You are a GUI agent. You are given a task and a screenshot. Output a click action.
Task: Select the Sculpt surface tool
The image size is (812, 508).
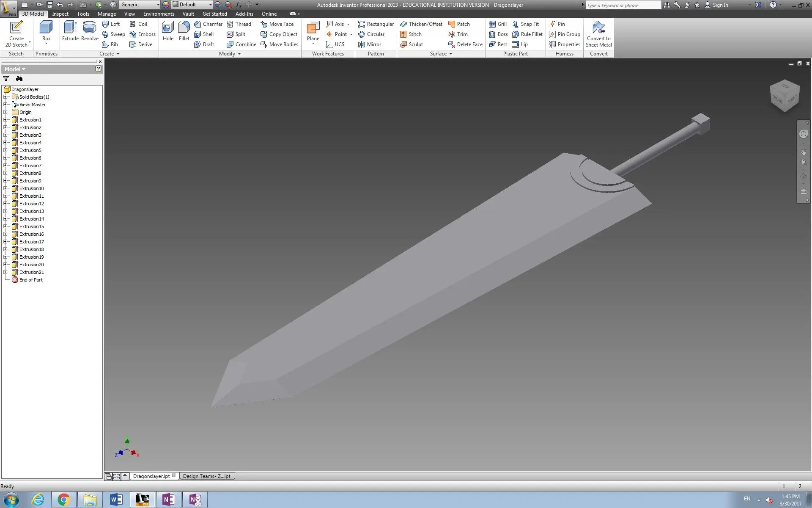click(x=411, y=44)
